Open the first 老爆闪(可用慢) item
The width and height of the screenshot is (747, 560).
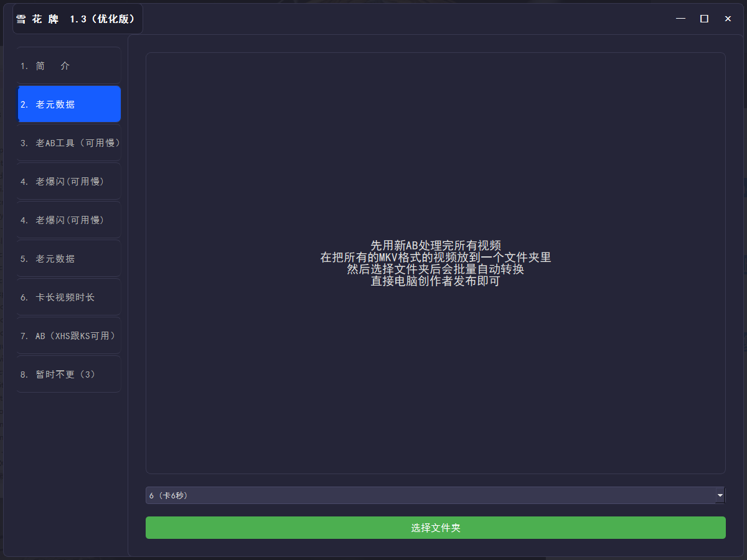(68, 181)
